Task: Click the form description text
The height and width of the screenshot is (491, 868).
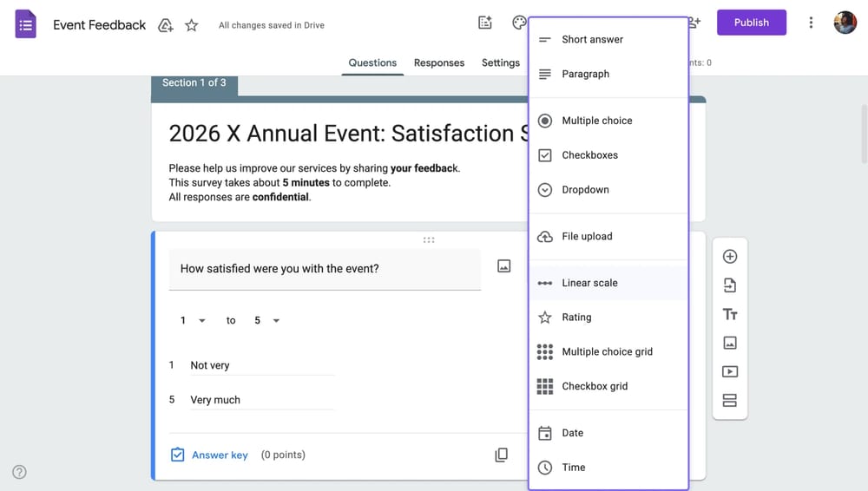Action: [314, 183]
